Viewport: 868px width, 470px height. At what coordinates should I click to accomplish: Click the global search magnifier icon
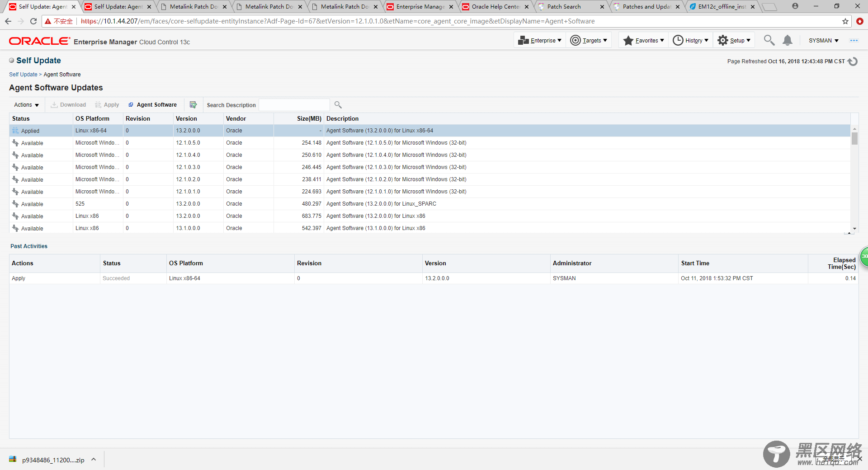[769, 40]
